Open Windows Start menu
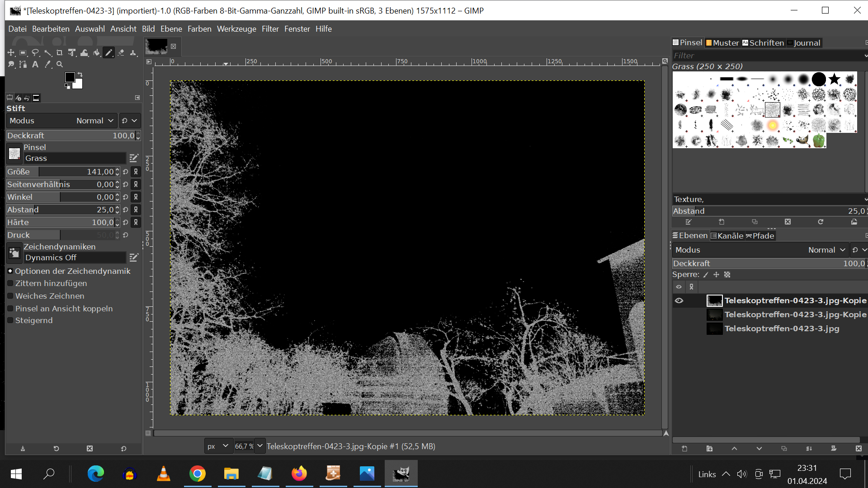868x488 pixels. [x=16, y=474]
